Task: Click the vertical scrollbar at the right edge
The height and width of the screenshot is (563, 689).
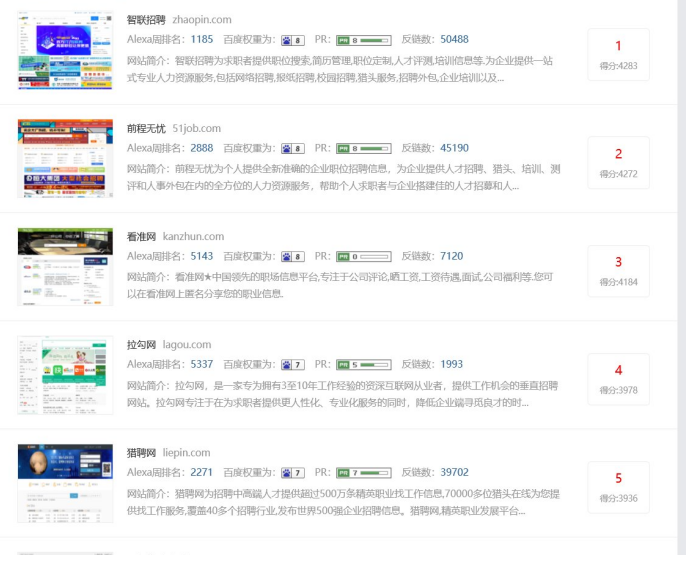Action: tap(682, 277)
